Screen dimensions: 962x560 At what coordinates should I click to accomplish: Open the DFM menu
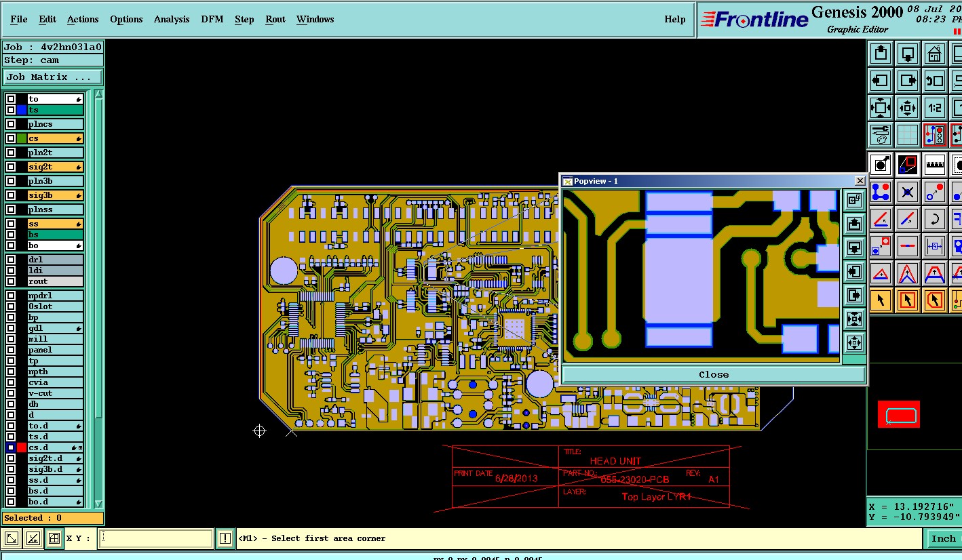[x=212, y=19]
